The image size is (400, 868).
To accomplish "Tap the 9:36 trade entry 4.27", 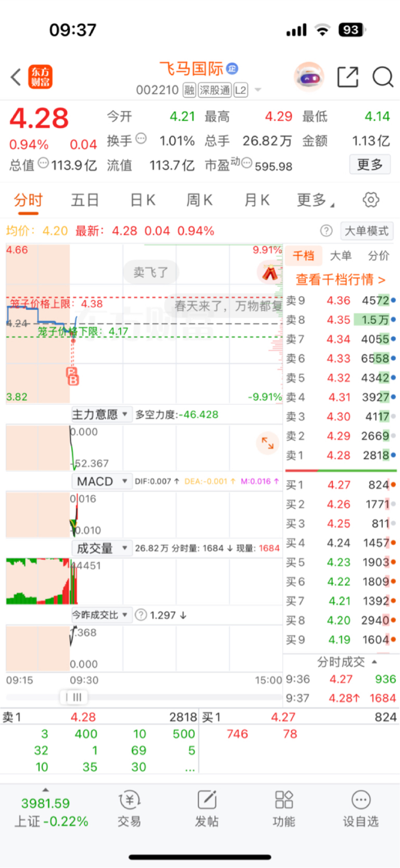I will click(341, 679).
